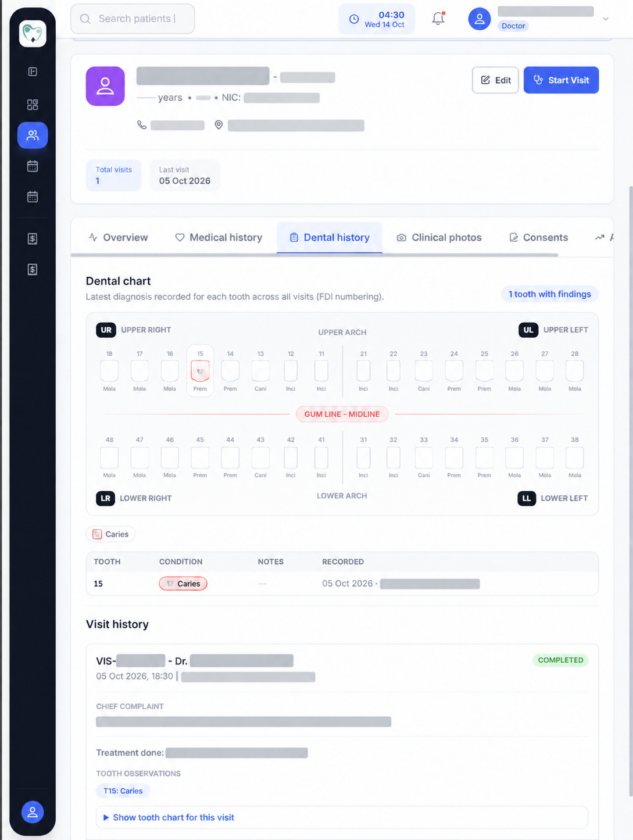
Task: Click the COMPLETED status badge
Action: click(x=560, y=660)
